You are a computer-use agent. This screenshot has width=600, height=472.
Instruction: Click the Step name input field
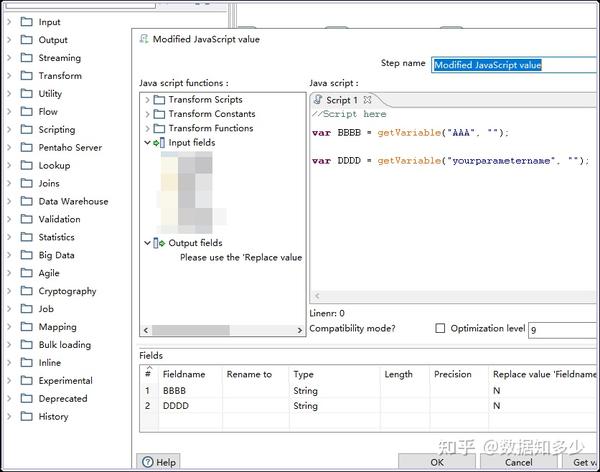pyautogui.click(x=515, y=65)
